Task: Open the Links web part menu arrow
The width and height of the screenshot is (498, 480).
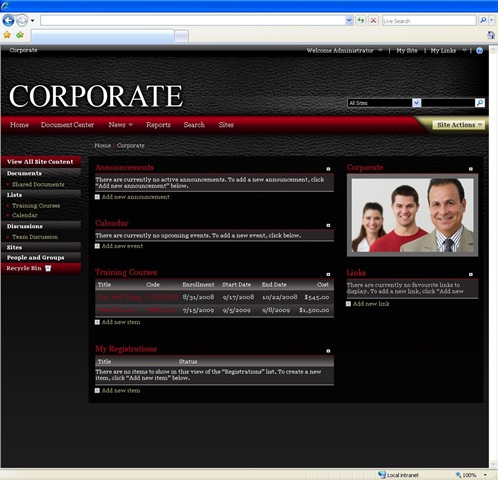Action: (471, 274)
